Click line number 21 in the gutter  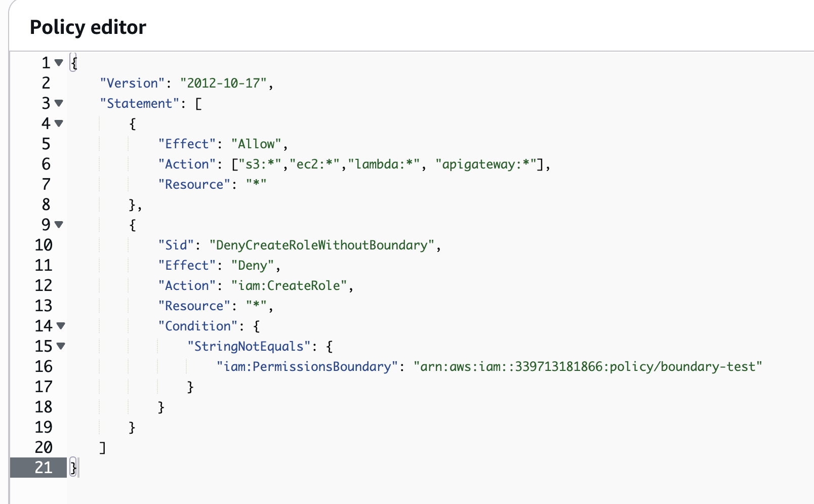pos(44,468)
